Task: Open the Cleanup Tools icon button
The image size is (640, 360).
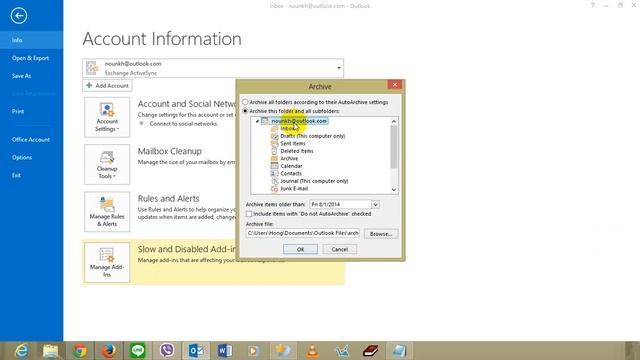Action: (x=107, y=164)
